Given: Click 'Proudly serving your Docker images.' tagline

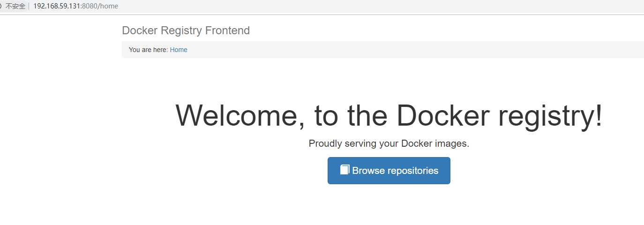Looking at the screenshot, I should coord(389,143).
